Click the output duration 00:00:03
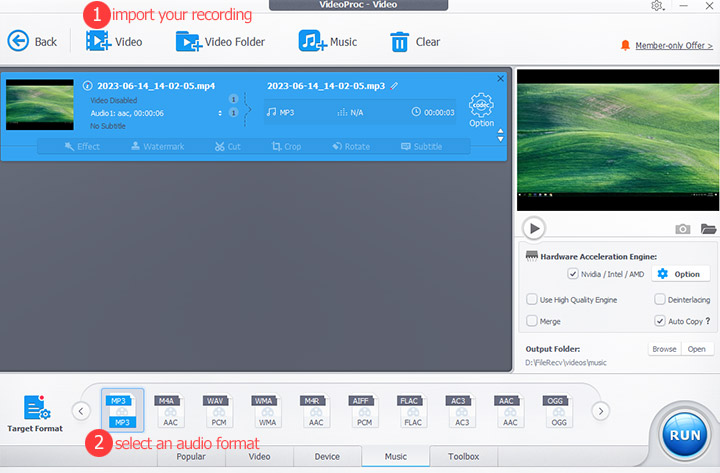 click(439, 113)
